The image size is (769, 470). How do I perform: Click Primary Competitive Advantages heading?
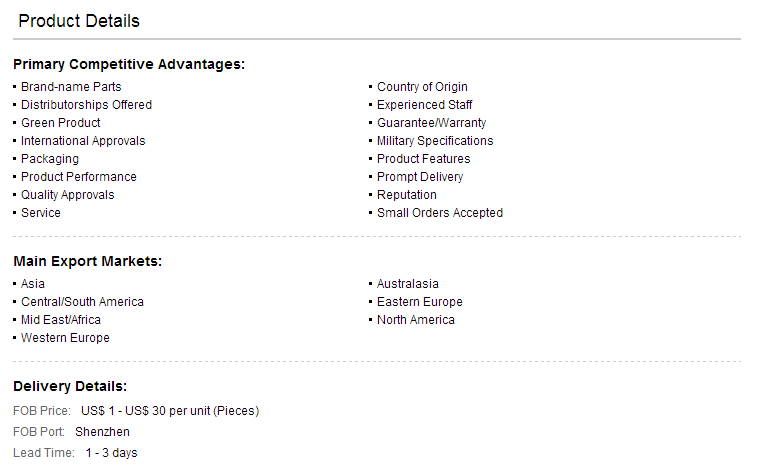click(x=129, y=64)
